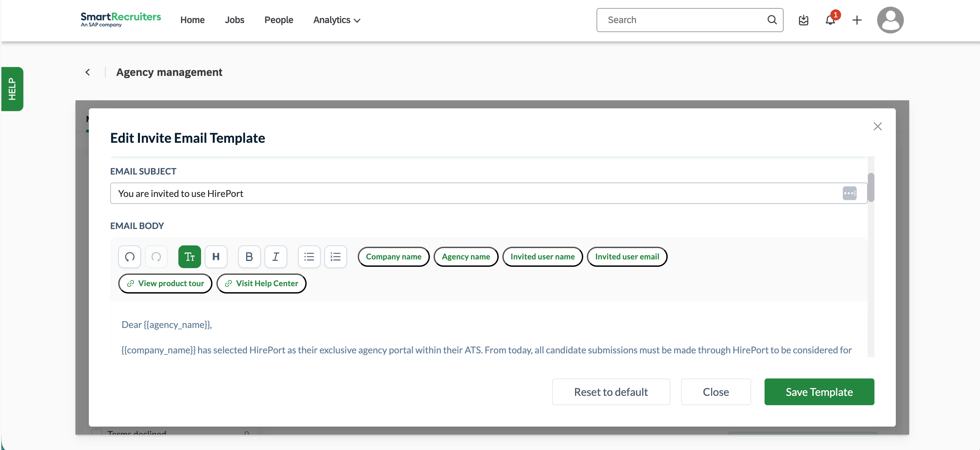The height and width of the screenshot is (450, 980).
Task: Open the green HELP side tab
Action: pyautogui.click(x=12, y=89)
